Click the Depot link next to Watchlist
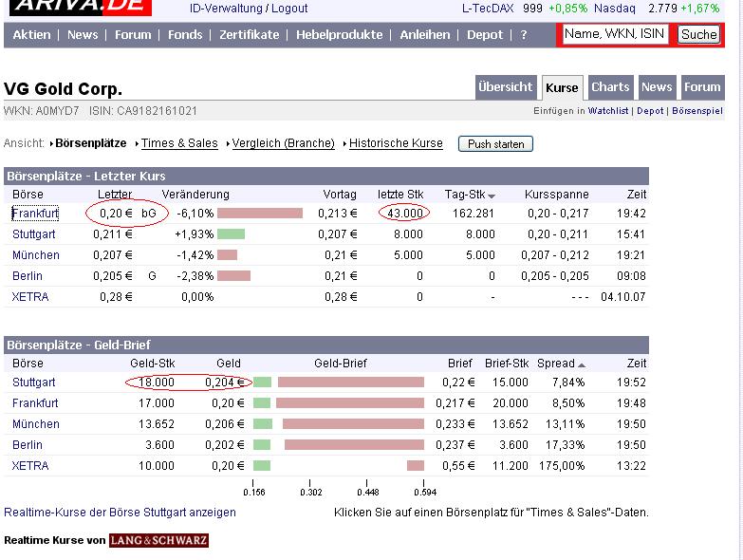This screenshot has height=560, width=743. pos(650,110)
